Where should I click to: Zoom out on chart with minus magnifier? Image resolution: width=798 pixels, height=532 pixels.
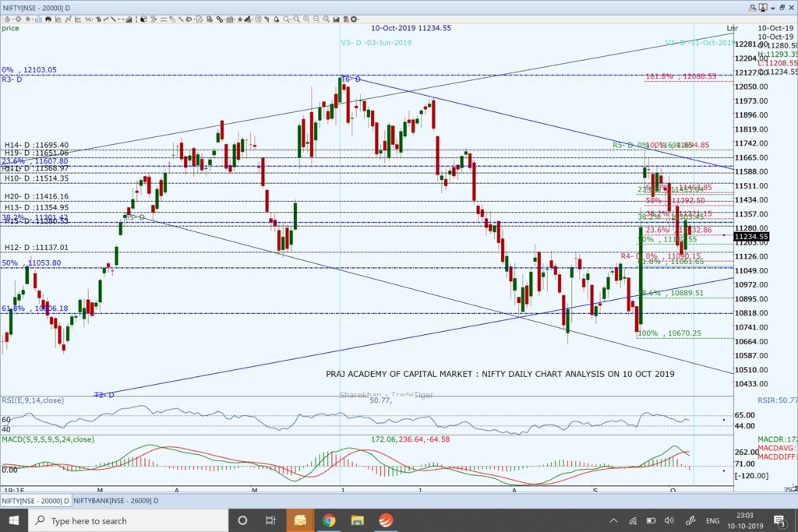[x=316, y=19]
